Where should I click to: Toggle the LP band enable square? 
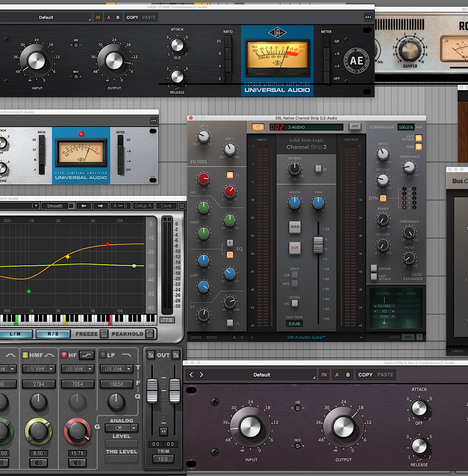click(x=102, y=355)
